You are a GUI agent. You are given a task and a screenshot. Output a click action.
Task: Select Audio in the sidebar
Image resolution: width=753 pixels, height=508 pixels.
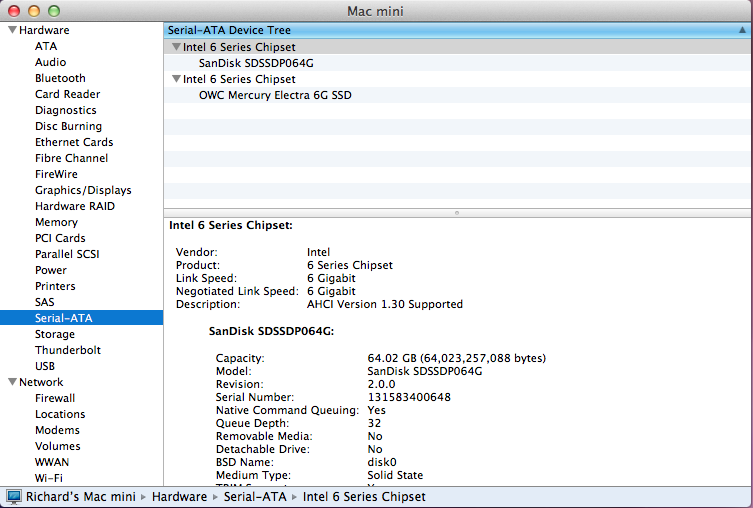click(x=50, y=62)
